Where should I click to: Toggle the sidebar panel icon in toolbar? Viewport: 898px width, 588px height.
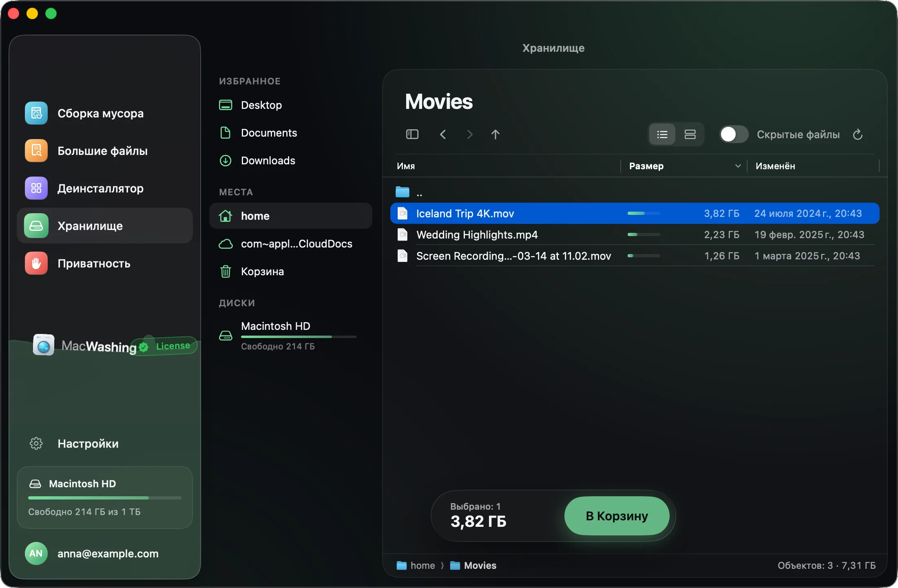click(x=412, y=134)
